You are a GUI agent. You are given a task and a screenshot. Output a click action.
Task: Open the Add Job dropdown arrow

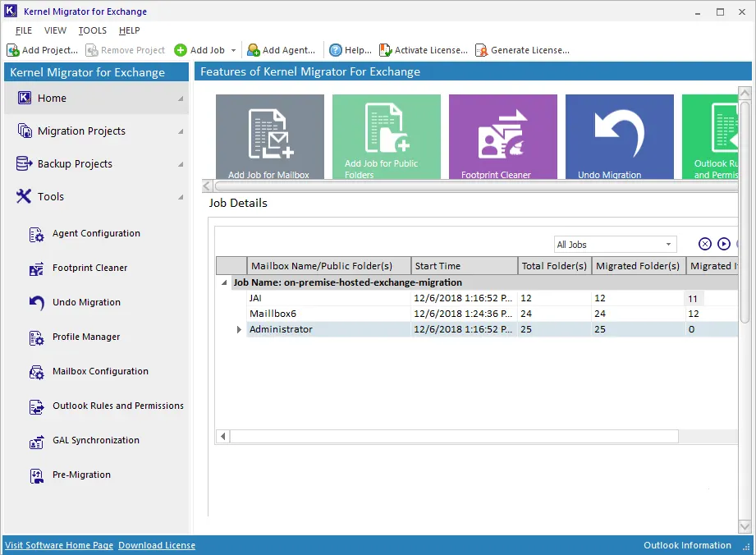(234, 50)
